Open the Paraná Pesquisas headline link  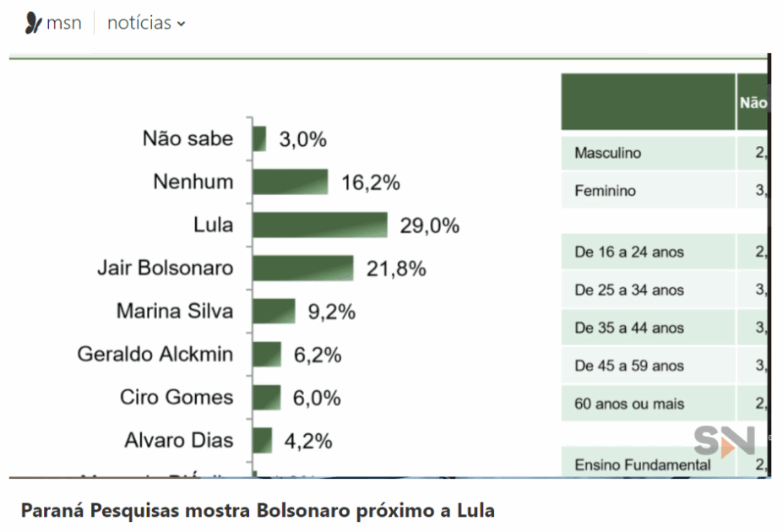click(257, 511)
